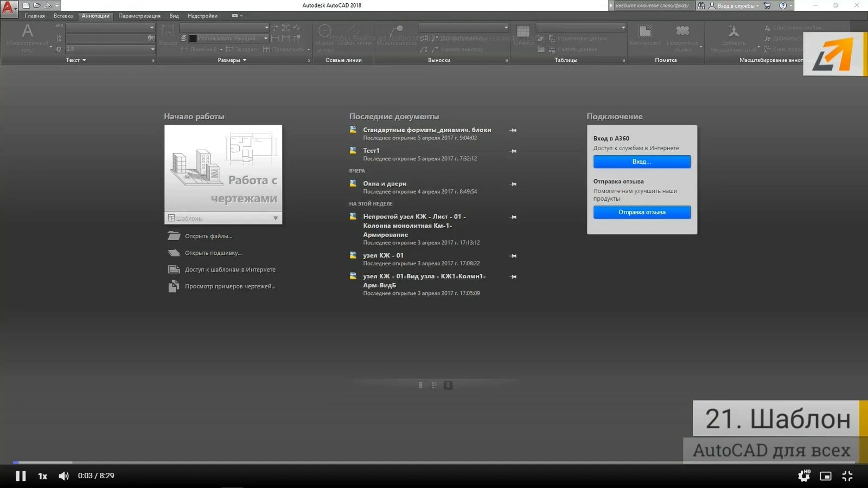The height and width of the screenshot is (488, 868).
Task: Open the dimension style dropdown
Action: [x=224, y=27]
